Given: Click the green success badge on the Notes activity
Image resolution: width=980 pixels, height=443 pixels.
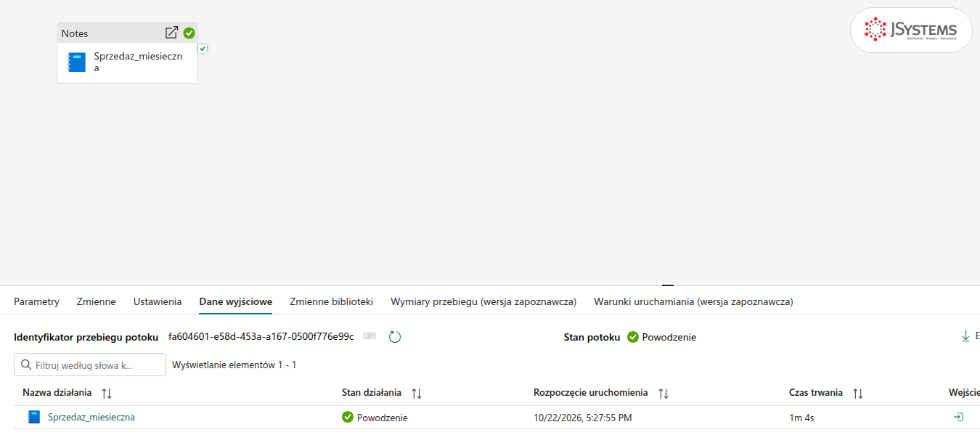Looking at the screenshot, I should pos(189,33).
